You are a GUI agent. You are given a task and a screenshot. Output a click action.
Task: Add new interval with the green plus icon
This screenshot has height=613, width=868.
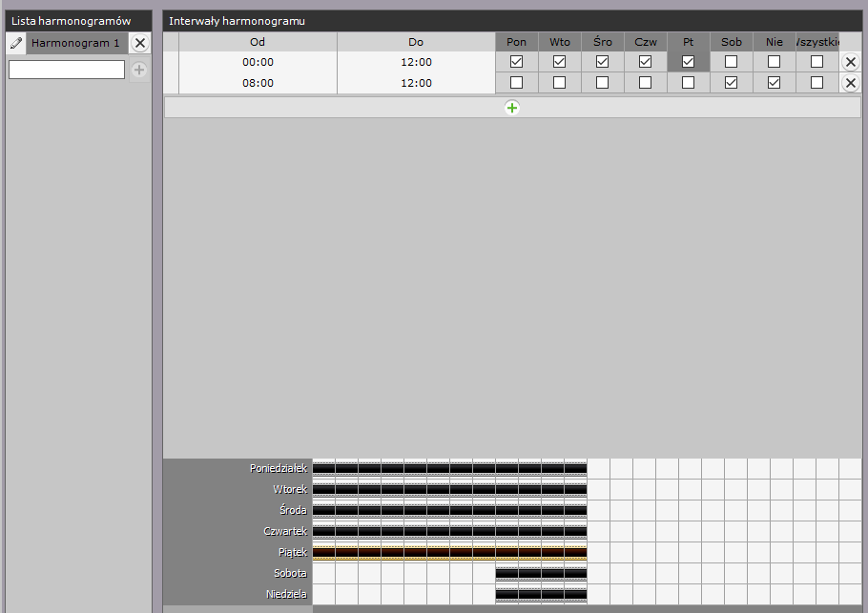(512, 108)
